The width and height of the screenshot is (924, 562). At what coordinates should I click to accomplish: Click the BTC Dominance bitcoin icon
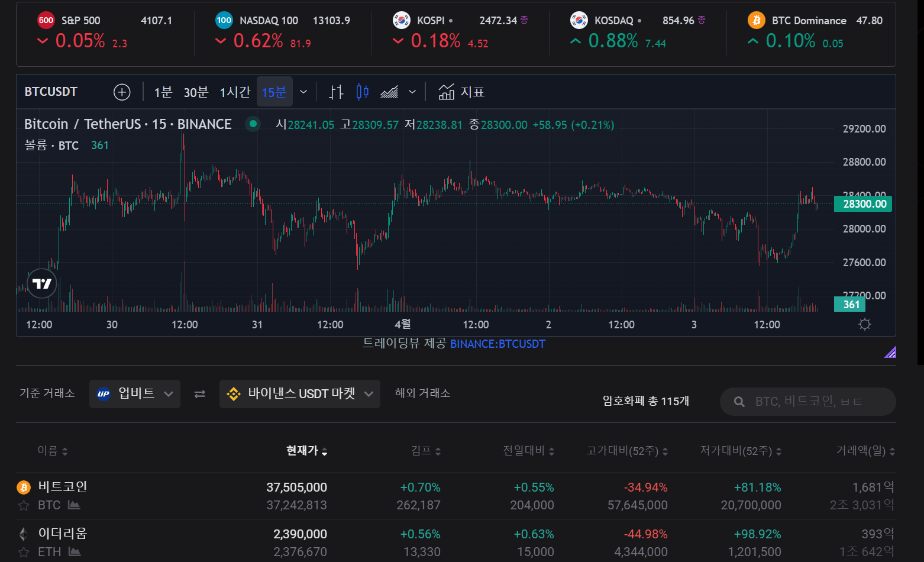click(757, 20)
